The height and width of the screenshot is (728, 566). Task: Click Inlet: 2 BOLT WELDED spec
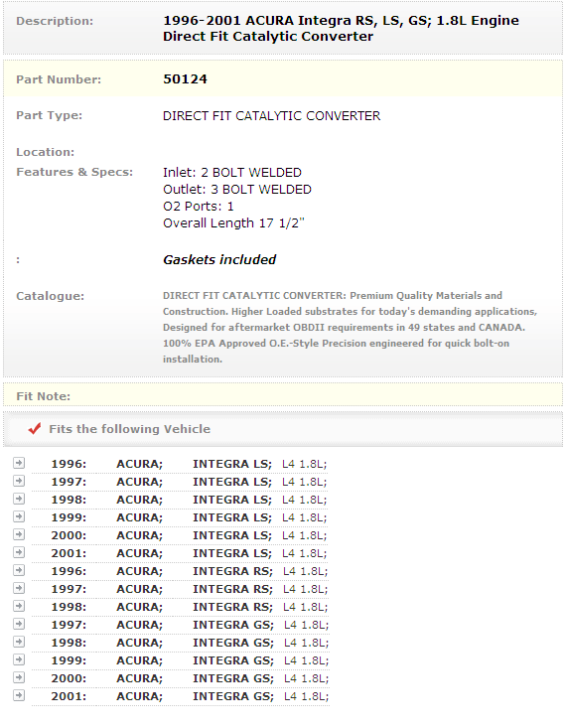[232, 173]
